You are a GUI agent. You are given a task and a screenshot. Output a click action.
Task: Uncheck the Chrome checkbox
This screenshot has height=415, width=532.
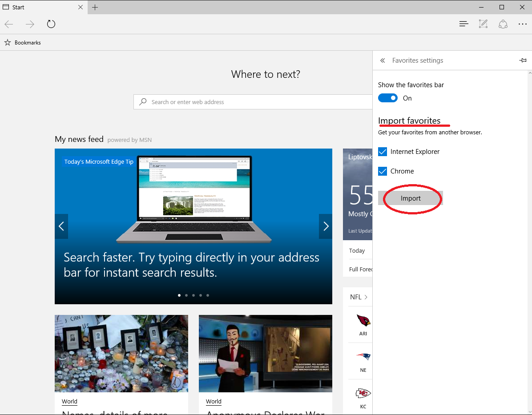click(383, 171)
